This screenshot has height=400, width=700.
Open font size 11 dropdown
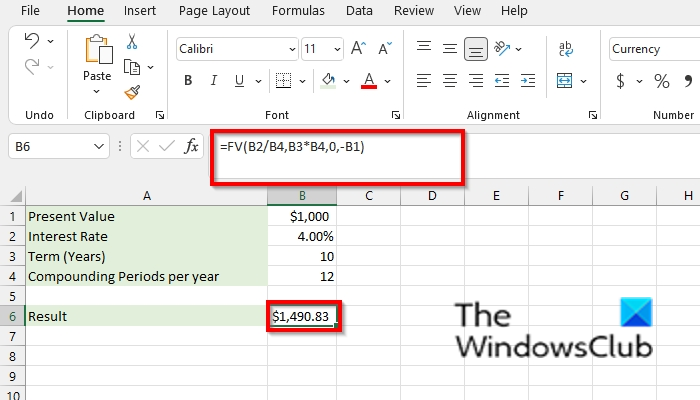(337, 49)
